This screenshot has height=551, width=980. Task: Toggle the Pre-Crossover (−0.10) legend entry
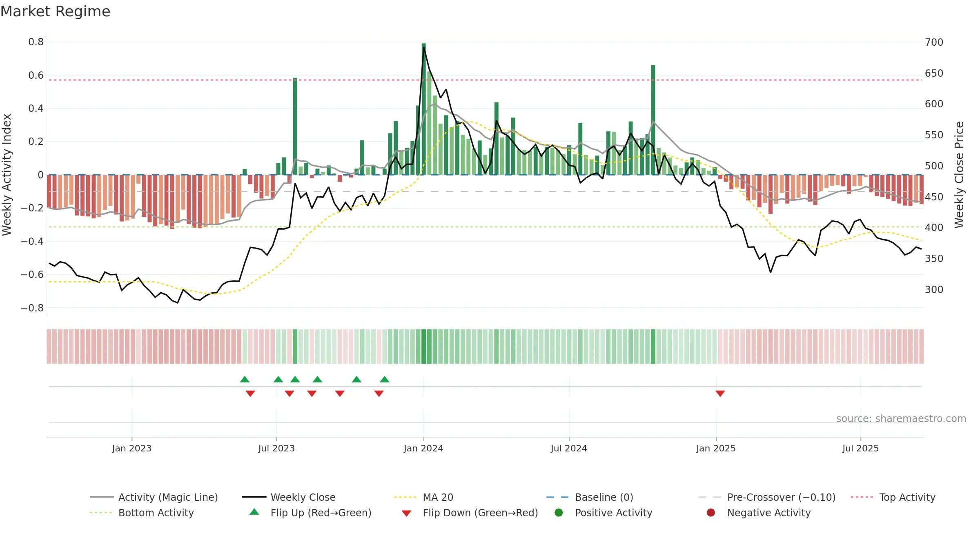pos(767,497)
